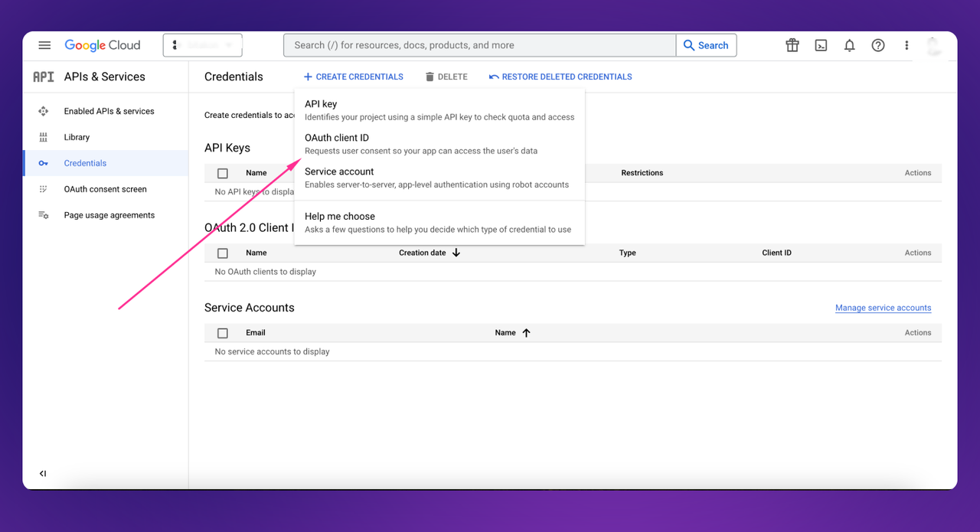
Task: Click the search resources input field
Action: (480, 45)
